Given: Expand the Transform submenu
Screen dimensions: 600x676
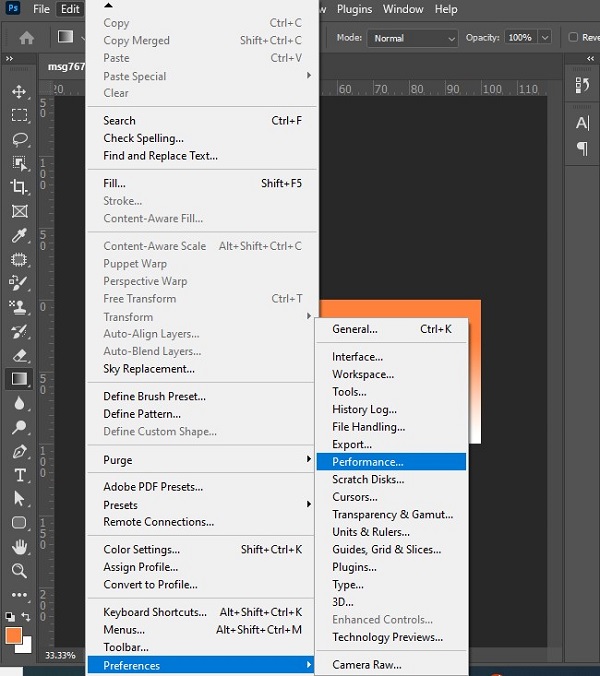Looking at the screenshot, I should [x=309, y=316].
